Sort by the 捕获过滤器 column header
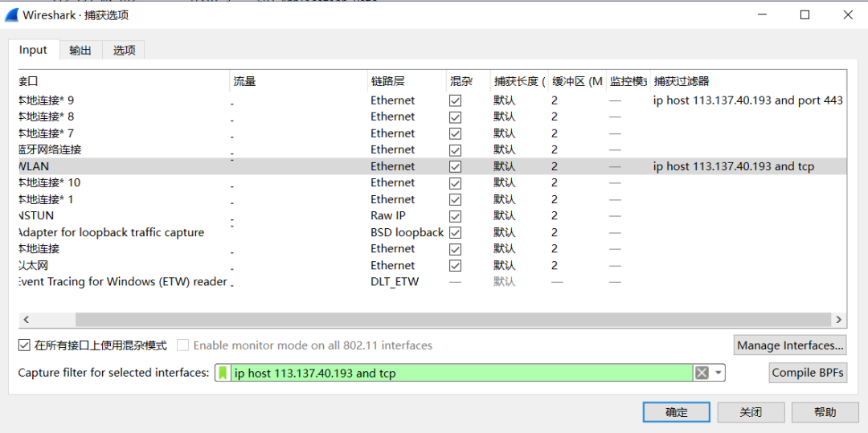Screen dimensions: 868x433 pyautogui.click(x=748, y=82)
